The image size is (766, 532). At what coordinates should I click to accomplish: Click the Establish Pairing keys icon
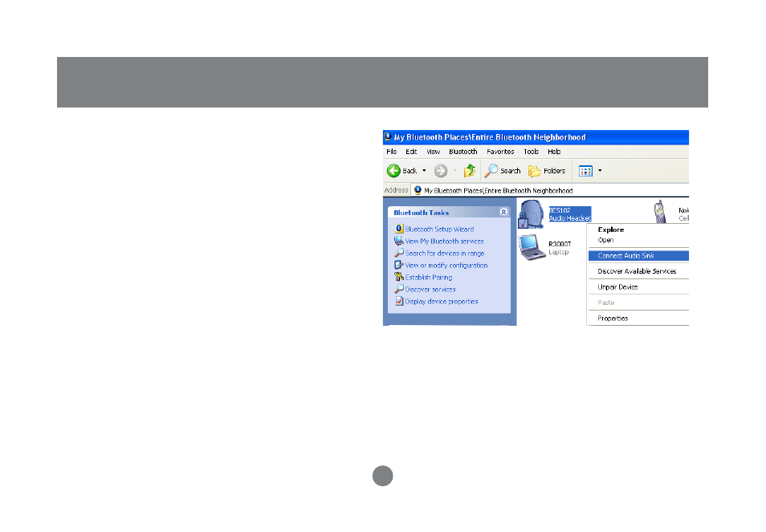(x=398, y=277)
